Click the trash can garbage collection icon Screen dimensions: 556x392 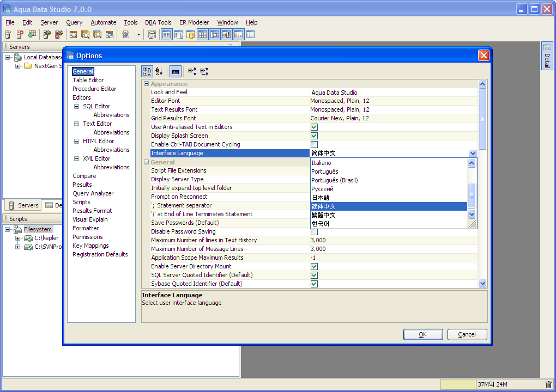548,384
